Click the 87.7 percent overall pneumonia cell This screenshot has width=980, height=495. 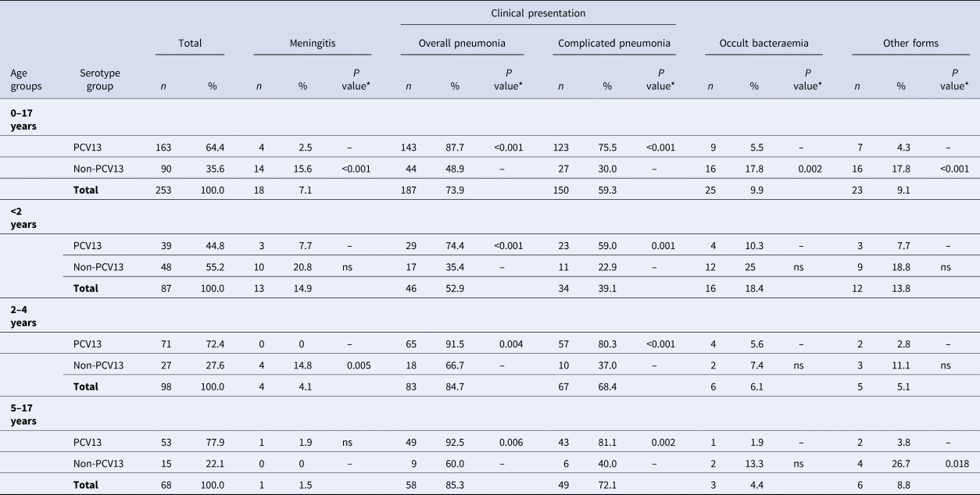(x=455, y=147)
